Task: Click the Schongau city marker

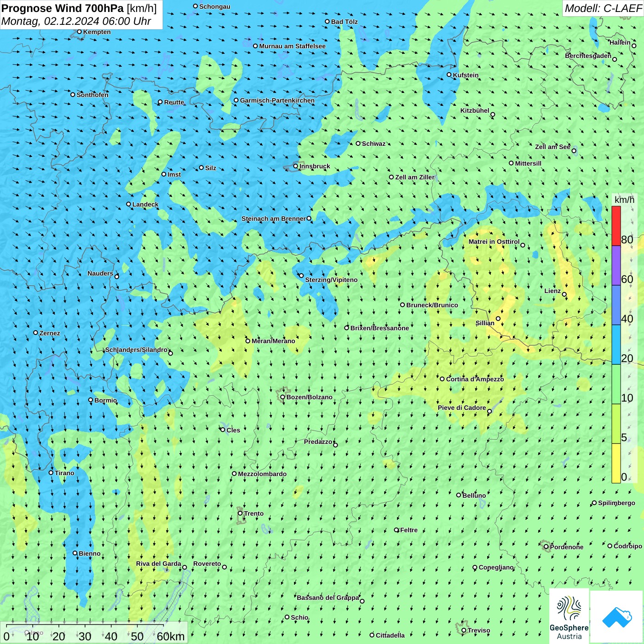Action: point(195,6)
